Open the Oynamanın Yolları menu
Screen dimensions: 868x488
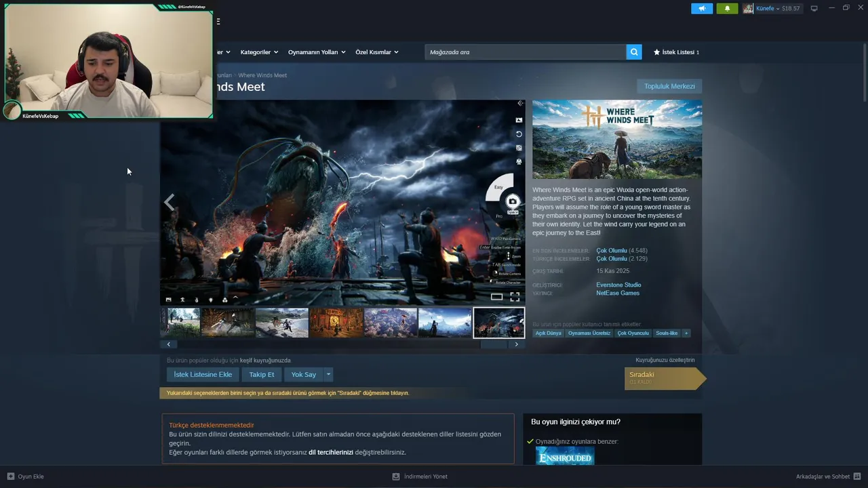point(316,52)
